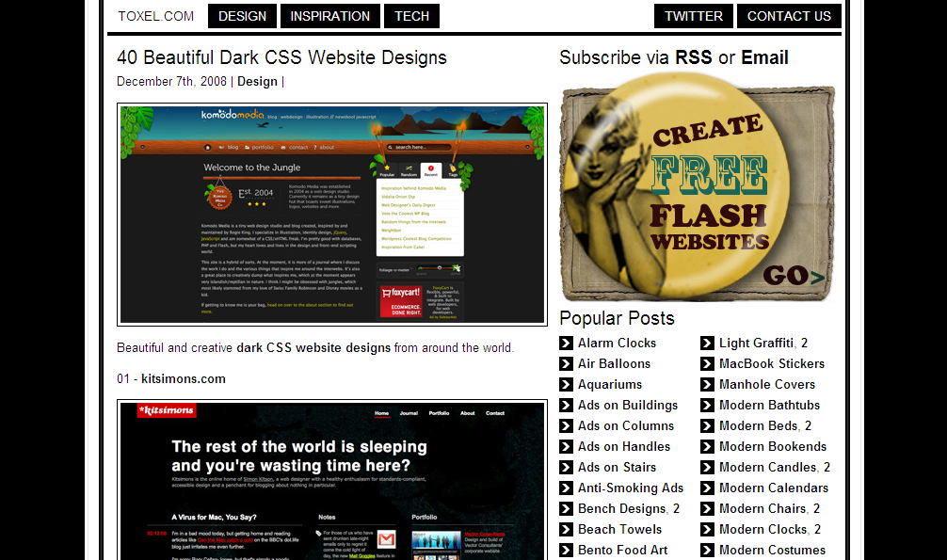Open the DESIGN menu tab
Image resolution: width=947 pixels, height=560 pixels.
[x=242, y=16]
